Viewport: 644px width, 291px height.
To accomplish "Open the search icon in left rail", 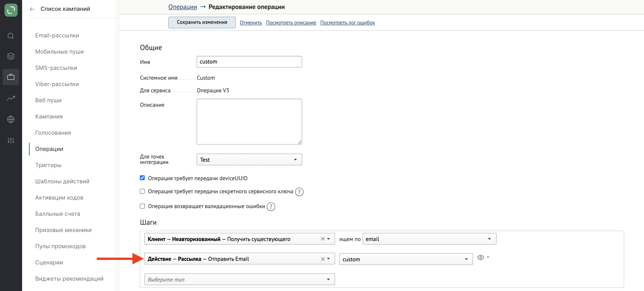I will coord(11,36).
